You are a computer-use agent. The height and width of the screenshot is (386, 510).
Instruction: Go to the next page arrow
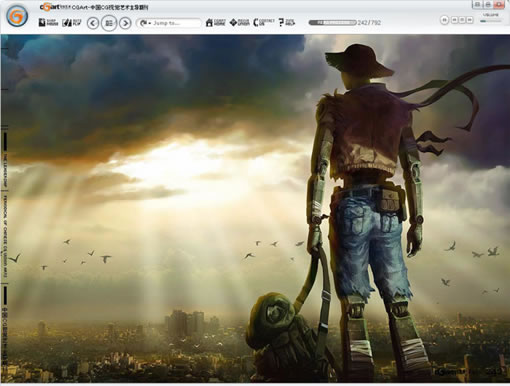[x=125, y=23]
